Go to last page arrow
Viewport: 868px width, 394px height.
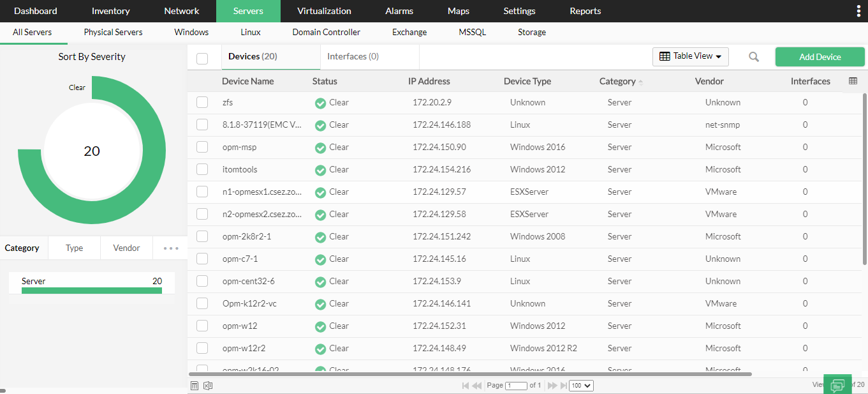pos(563,386)
